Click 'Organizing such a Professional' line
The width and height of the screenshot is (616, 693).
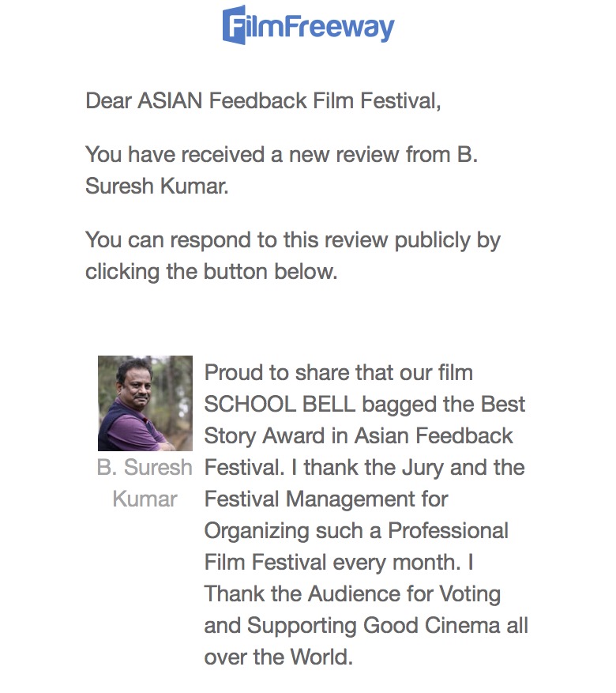(x=356, y=530)
